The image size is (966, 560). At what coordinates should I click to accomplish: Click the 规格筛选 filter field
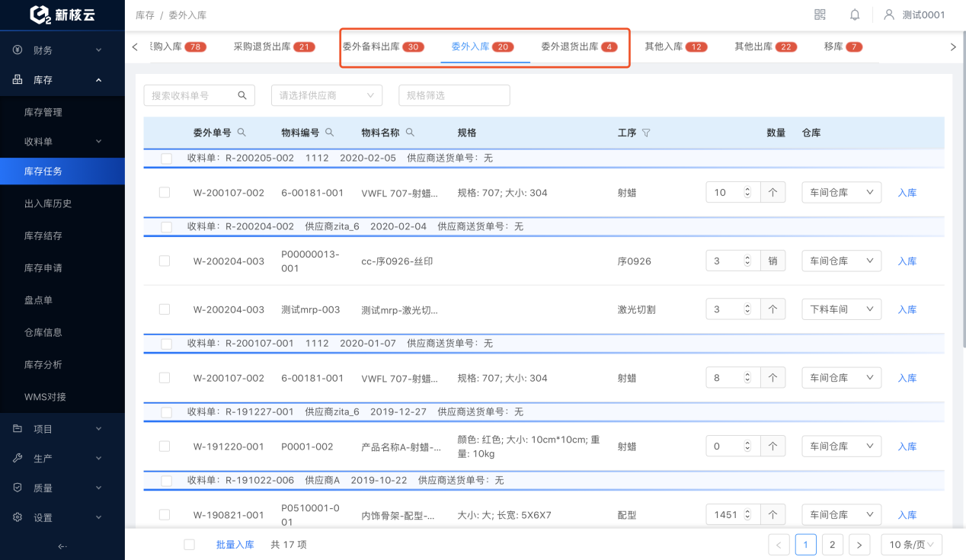tap(454, 95)
